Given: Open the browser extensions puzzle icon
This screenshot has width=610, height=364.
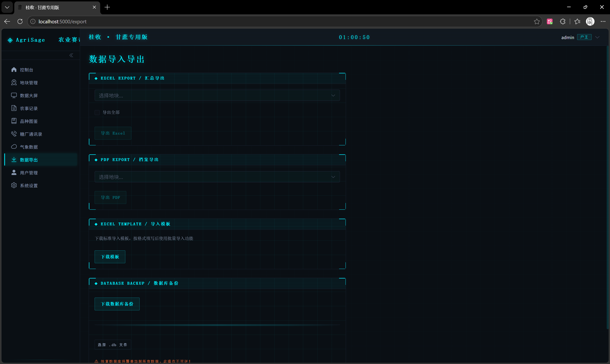Looking at the screenshot, I should pyautogui.click(x=562, y=22).
